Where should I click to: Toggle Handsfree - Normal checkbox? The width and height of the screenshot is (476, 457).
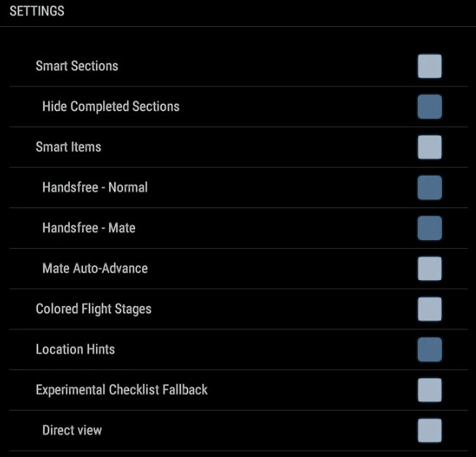430,188
